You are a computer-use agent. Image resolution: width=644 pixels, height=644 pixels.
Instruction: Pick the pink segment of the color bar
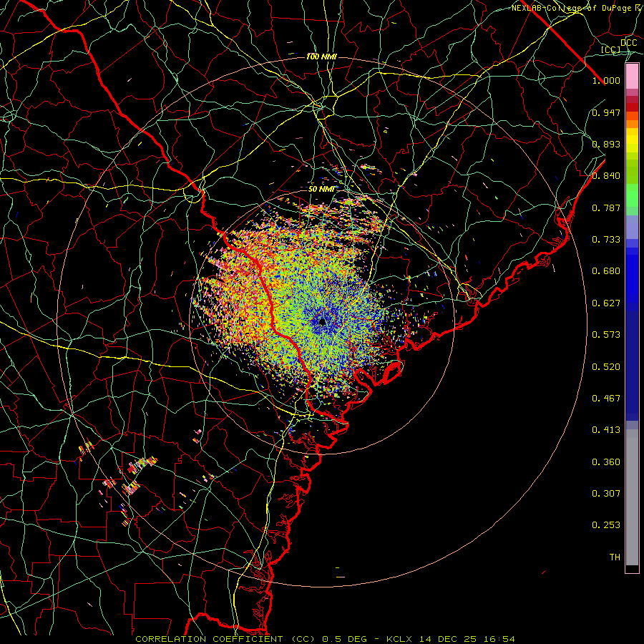click(632, 77)
